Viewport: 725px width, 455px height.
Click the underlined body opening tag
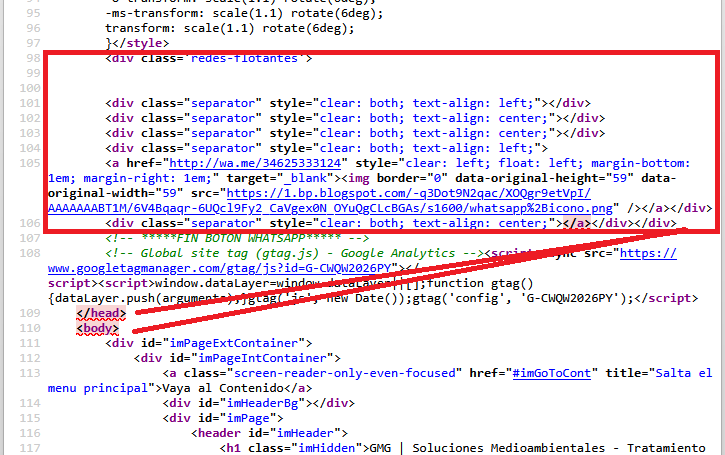pyautogui.click(x=98, y=328)
